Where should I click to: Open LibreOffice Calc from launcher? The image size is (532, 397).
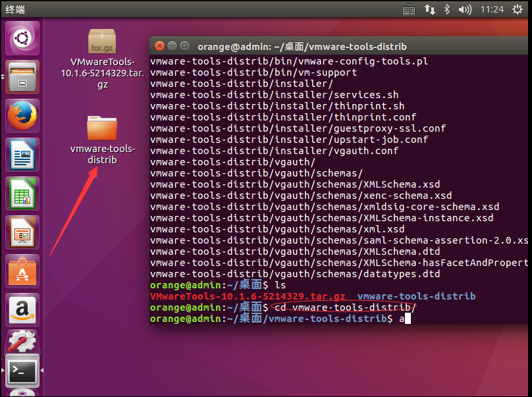click(22, 194)
